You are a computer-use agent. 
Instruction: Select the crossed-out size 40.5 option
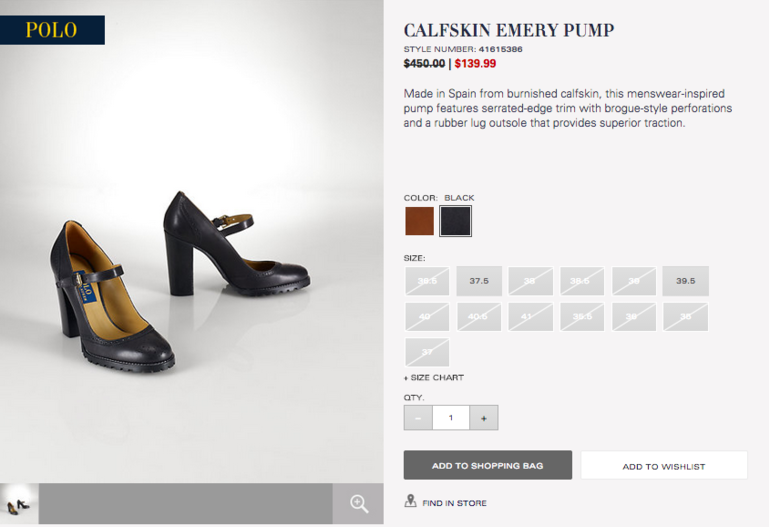click(479, 317)
